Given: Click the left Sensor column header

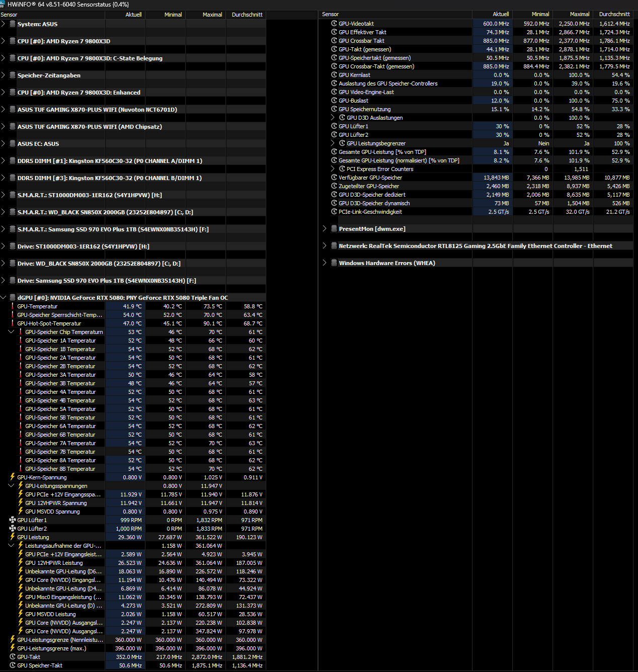Looking at the screenshot, I should 52,15.
